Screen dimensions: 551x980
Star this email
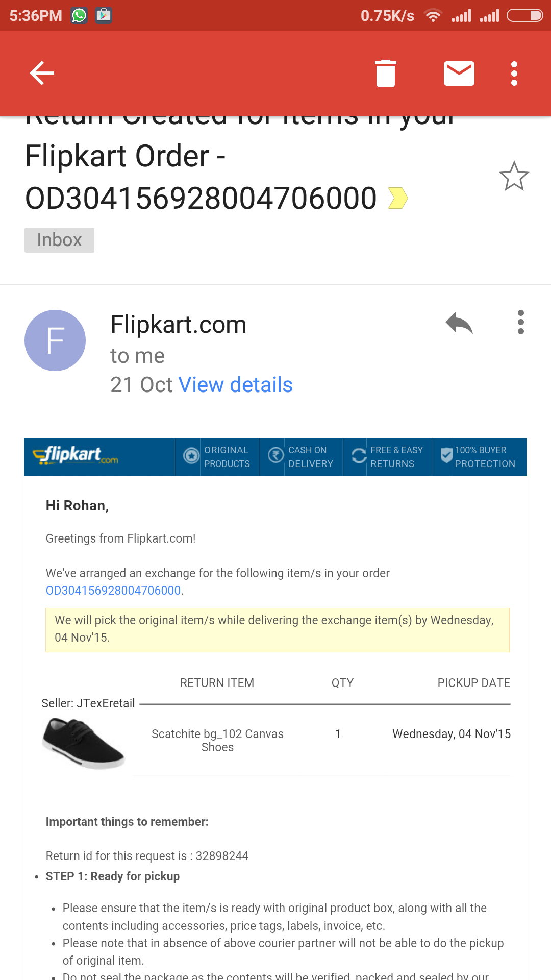(514, 176)
